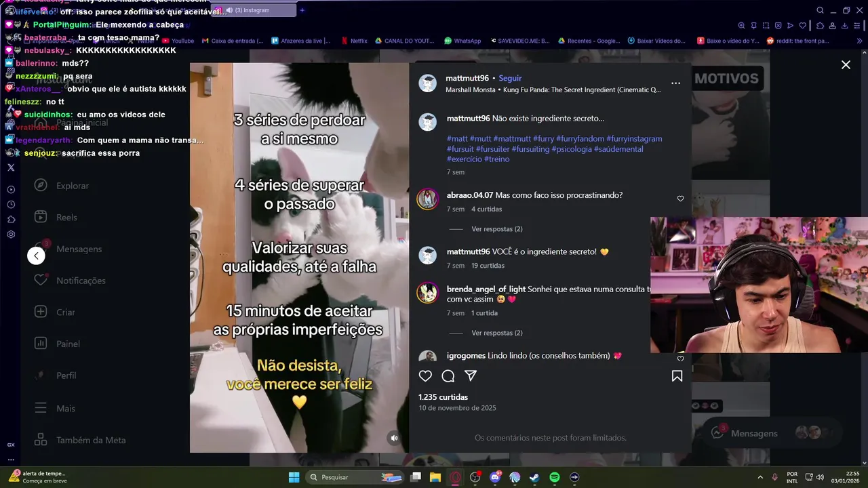Open a new browser tab with the plus
Viewport: 868px width, 488px height.
302,10
